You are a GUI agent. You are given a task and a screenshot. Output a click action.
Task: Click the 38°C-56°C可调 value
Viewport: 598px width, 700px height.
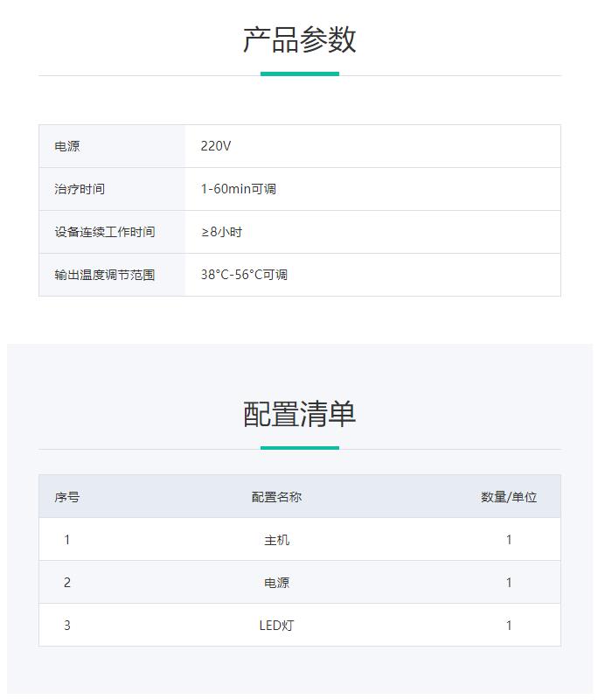[x=244, y=275]
